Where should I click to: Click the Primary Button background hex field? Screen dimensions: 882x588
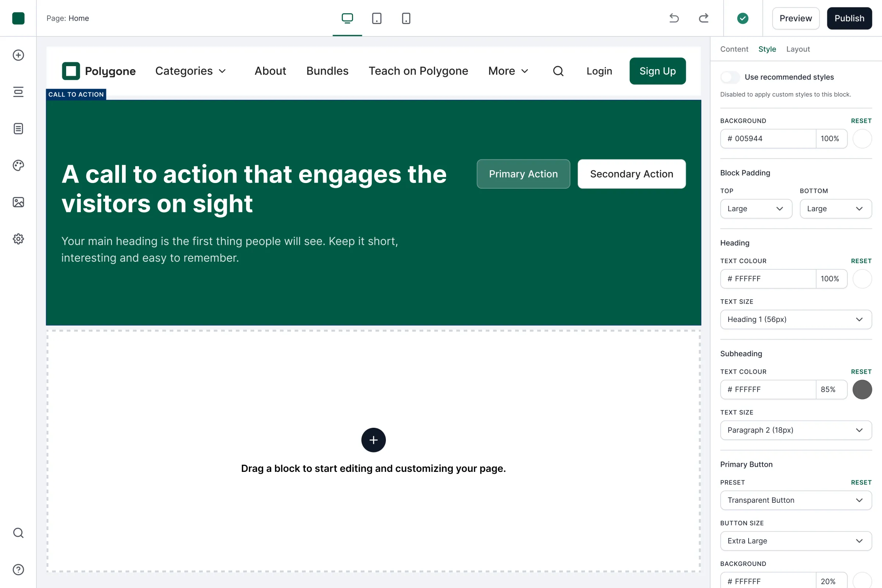click(x=768, y=581)
